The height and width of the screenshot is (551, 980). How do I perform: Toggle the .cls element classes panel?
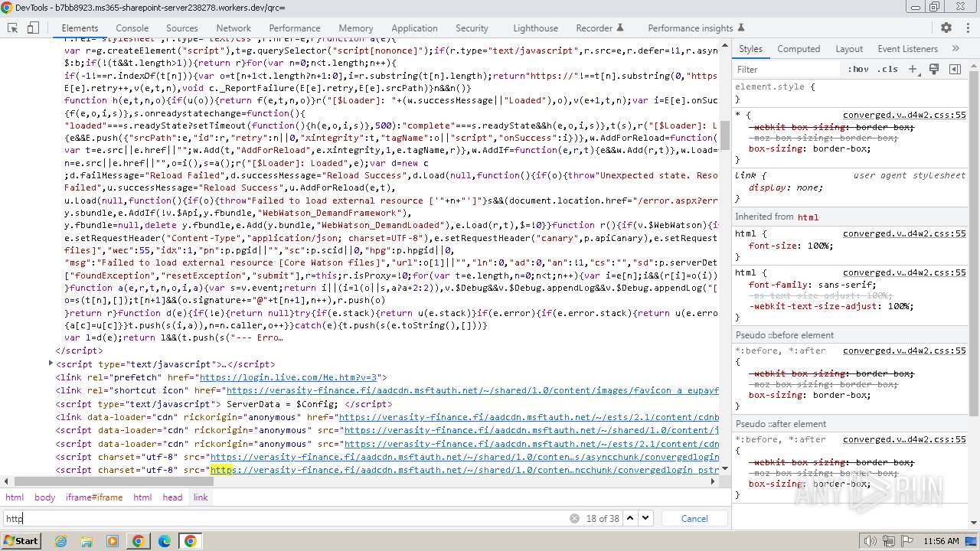[887, 69]
